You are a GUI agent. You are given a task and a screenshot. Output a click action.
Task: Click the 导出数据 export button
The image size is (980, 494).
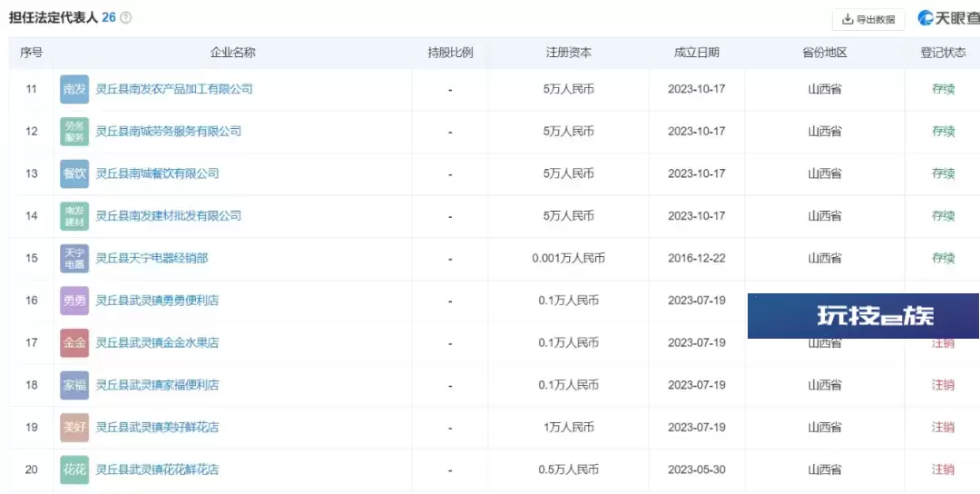click(868, 19)
